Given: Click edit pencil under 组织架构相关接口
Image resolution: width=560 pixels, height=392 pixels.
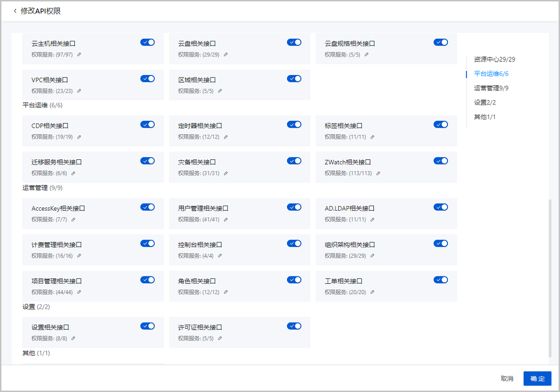Looking at the screenshot, I should click(x=372, y=256).
